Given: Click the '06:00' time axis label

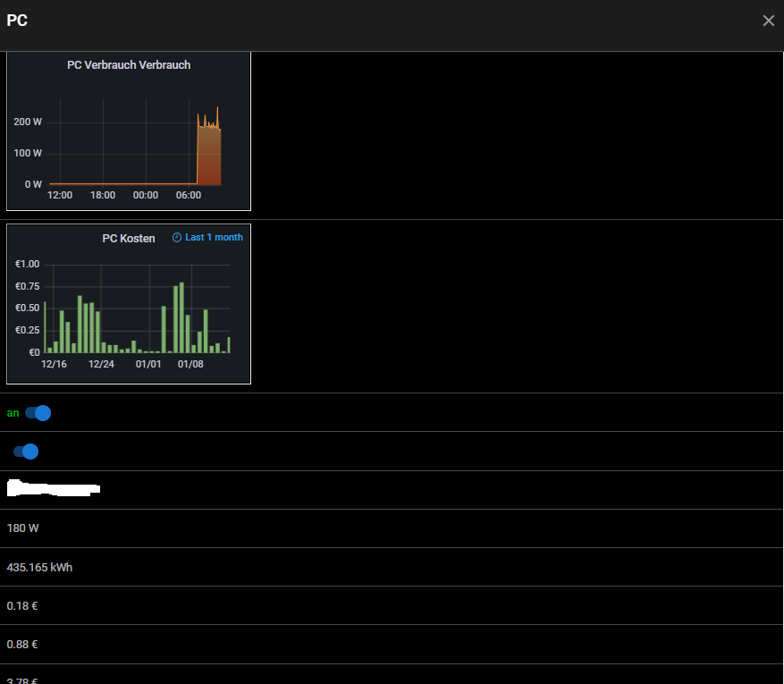Looking at the screenshot, I should tap(189, 195).
